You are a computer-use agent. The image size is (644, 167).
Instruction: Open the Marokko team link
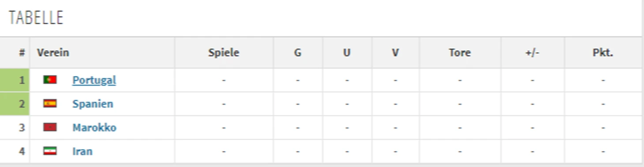tap(94, 128)
